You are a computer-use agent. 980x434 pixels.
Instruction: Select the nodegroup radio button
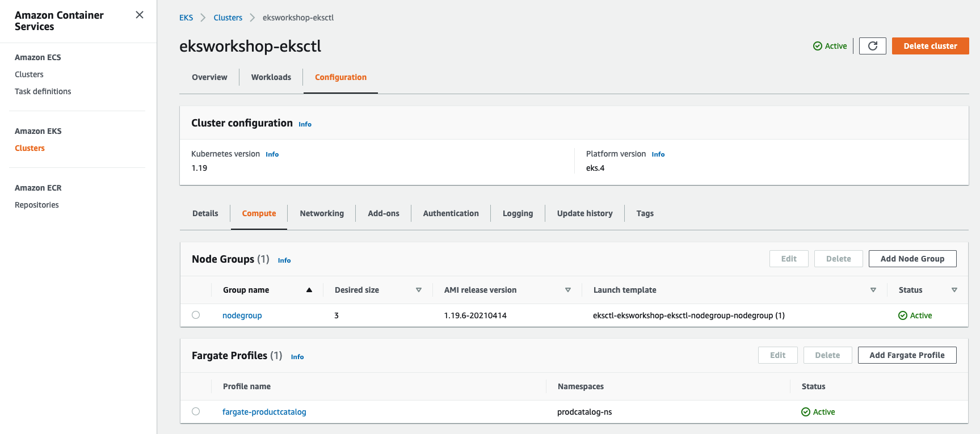[196, 315]
